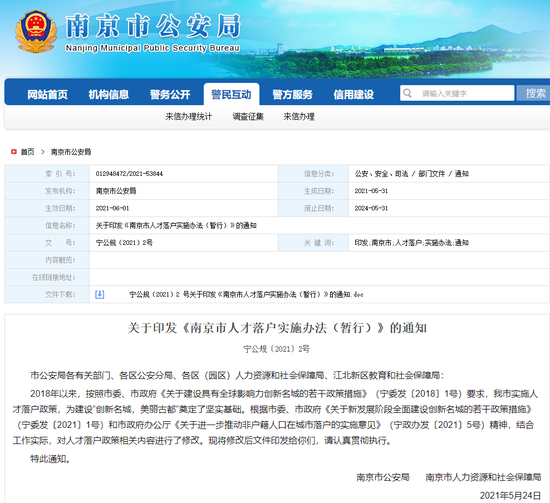
Task: Open the 警务公开 nav tab
Action: (x=170, y=94)
